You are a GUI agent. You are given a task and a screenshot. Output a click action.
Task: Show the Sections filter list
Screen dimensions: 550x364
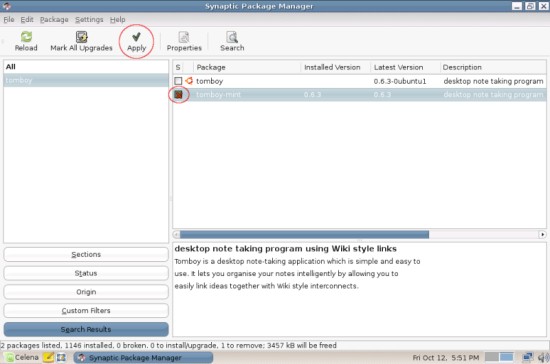click(86, 254)
